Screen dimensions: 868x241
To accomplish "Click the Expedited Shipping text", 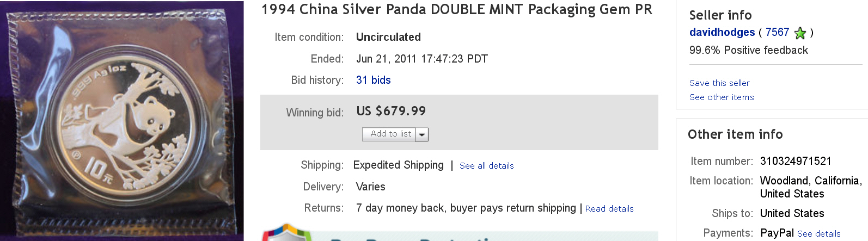I will pyautogui.click(x=398, y=165).
